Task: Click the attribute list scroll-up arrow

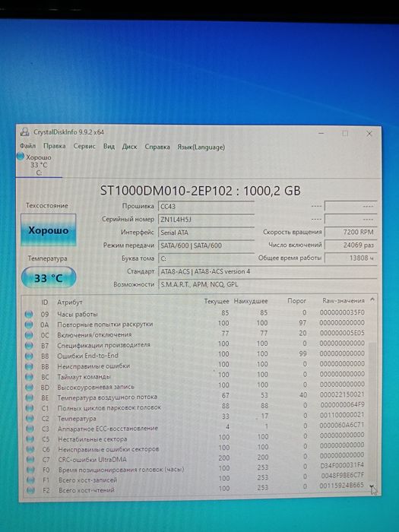Action: [x=372, y=300]
